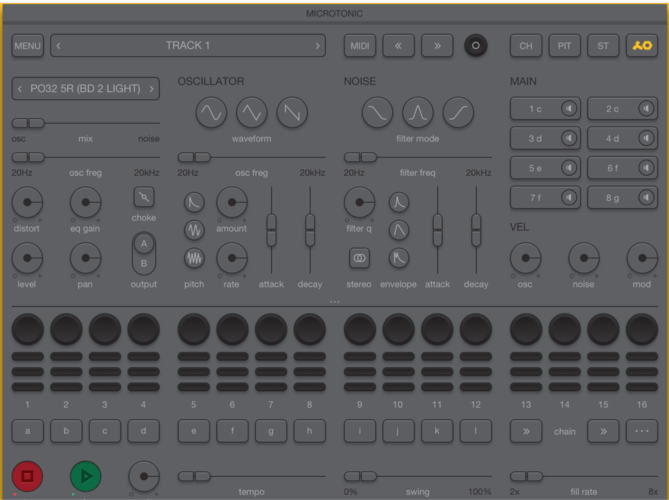669x500 pixels.
Task: Select the sawtooth oscillator waveform
Action: pos(292,113)
